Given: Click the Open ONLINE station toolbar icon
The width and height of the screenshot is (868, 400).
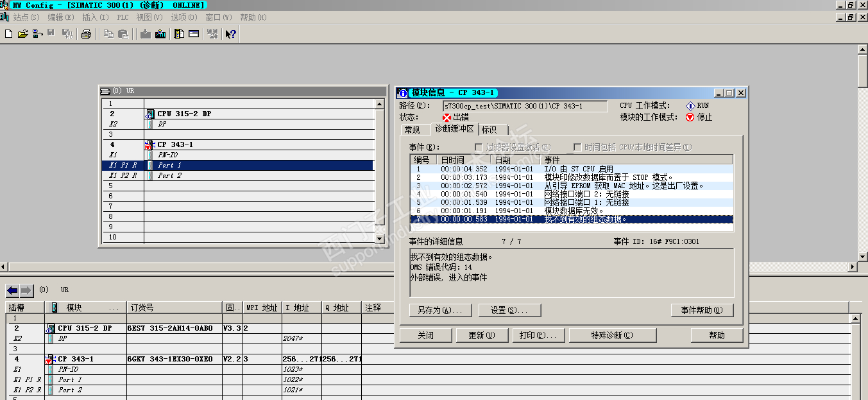Looking at the screenshot, I should 37,34.
